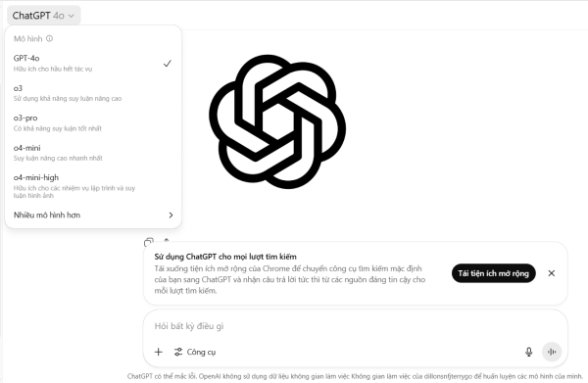Open the Công cụ tools icon
This screenshot has width=588, height=383.
178,352
